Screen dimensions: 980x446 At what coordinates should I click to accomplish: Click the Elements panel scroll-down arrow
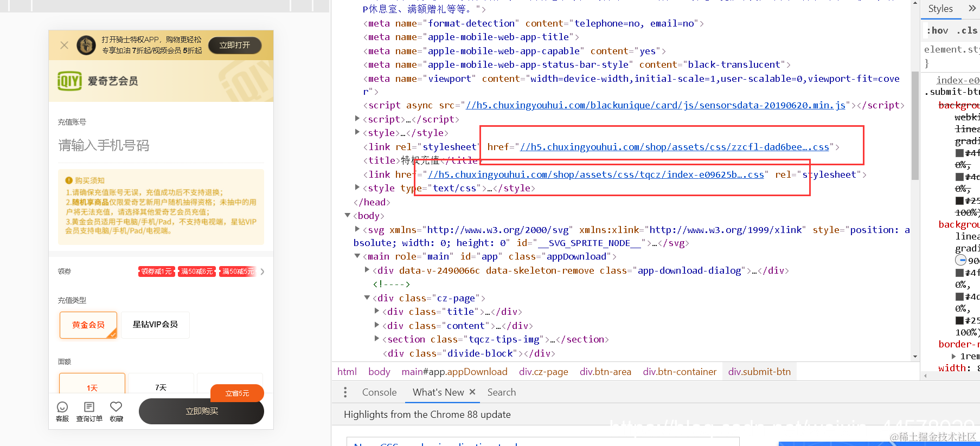coord(915,357)
